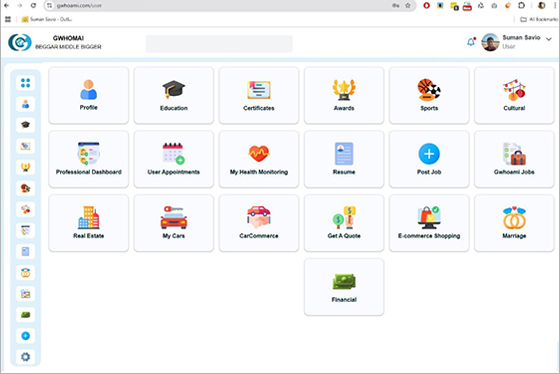Open the My Health Monitoring card
Image resolution: width=560 pixels, height=374 pixels.
tap(259, 159)
